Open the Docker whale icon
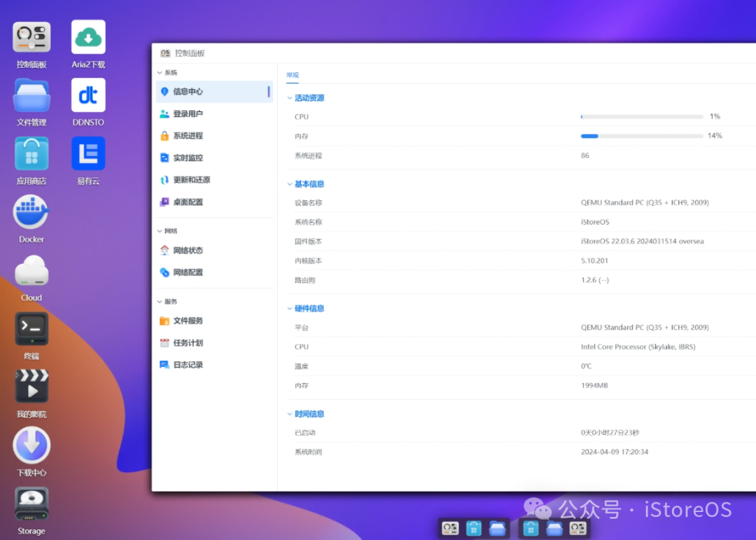 click(31, 212)
